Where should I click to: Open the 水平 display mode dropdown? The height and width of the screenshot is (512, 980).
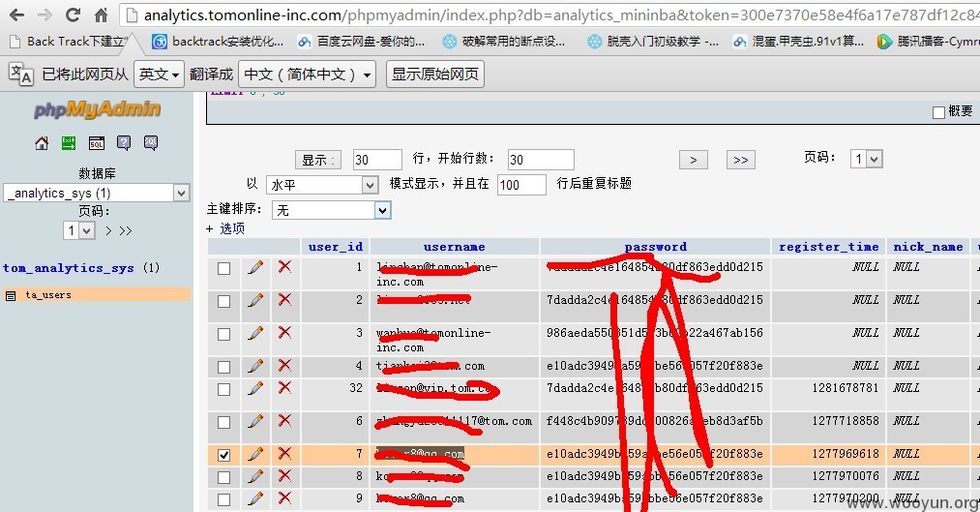click(x=322, y=185)
